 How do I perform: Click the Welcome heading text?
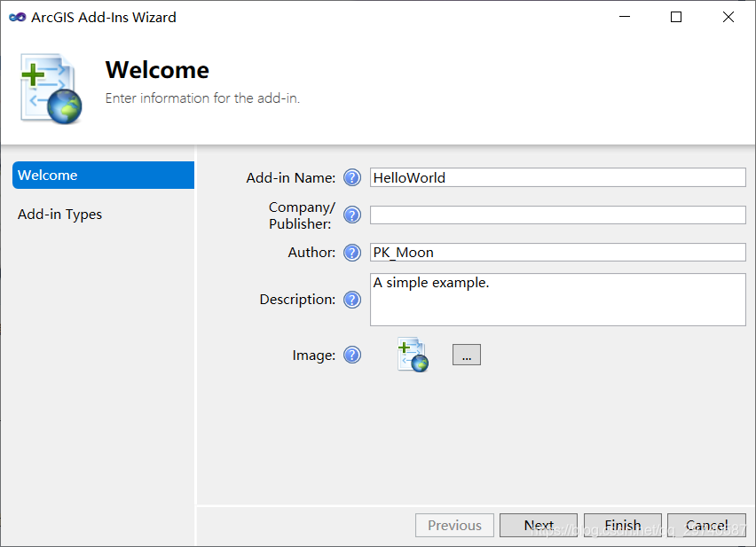point(157,70)
